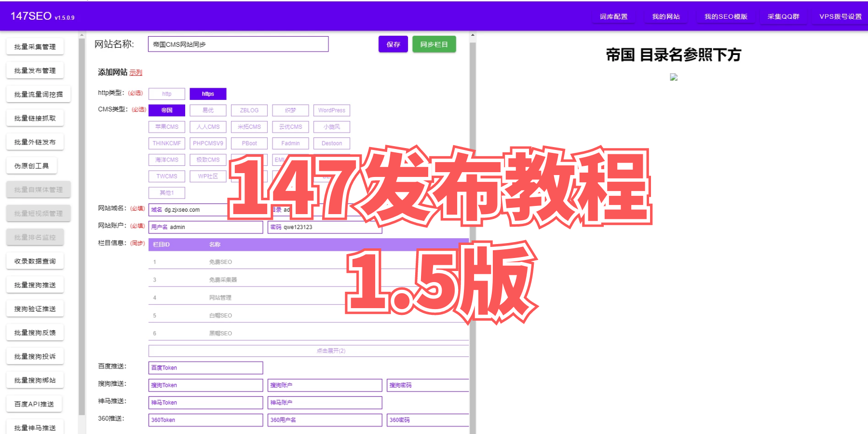Select 其他1 CMS type
The width and height of the screenshot is (868, 434).
coord(167,193)
